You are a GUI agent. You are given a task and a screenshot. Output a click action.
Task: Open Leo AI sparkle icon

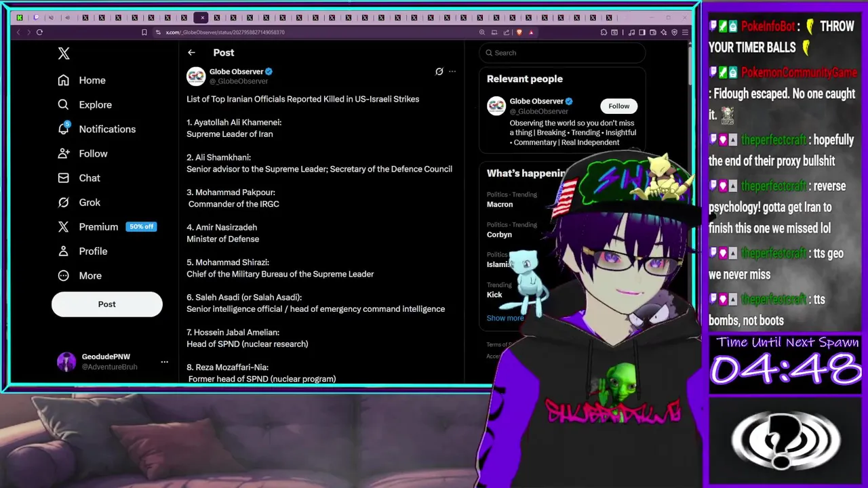coord(664,32)
